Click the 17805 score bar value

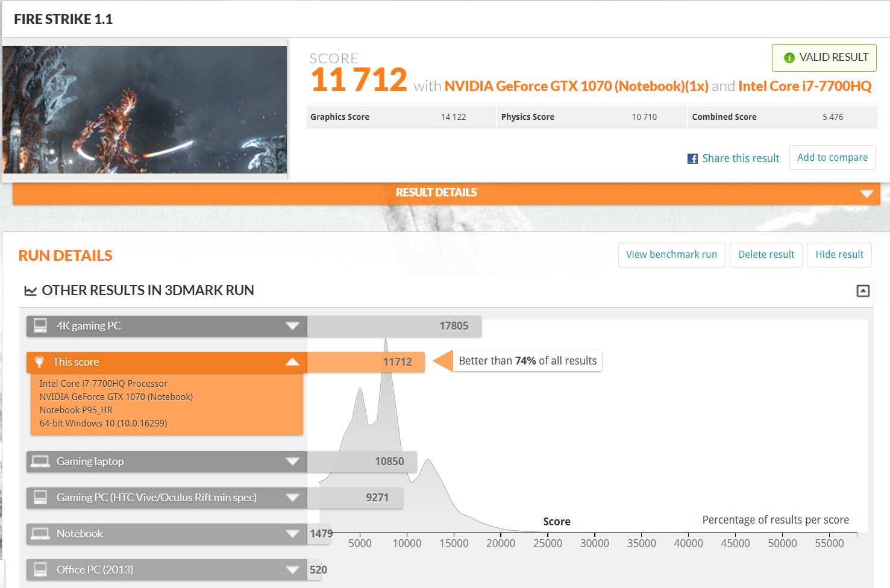click(454, 326)
